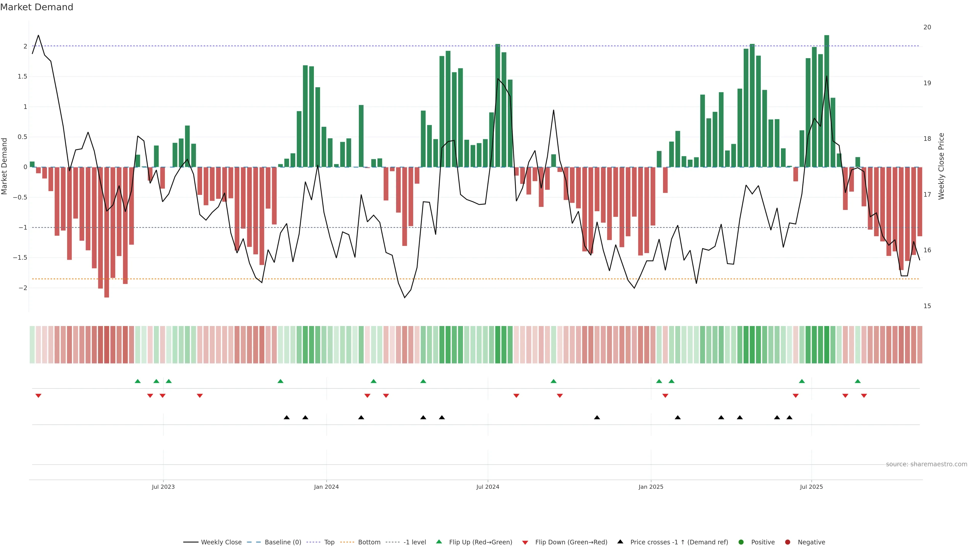Click the red Negative legend dot
Image resolution: width=980 pixels, height=551 pixels.
coord(788,542)
